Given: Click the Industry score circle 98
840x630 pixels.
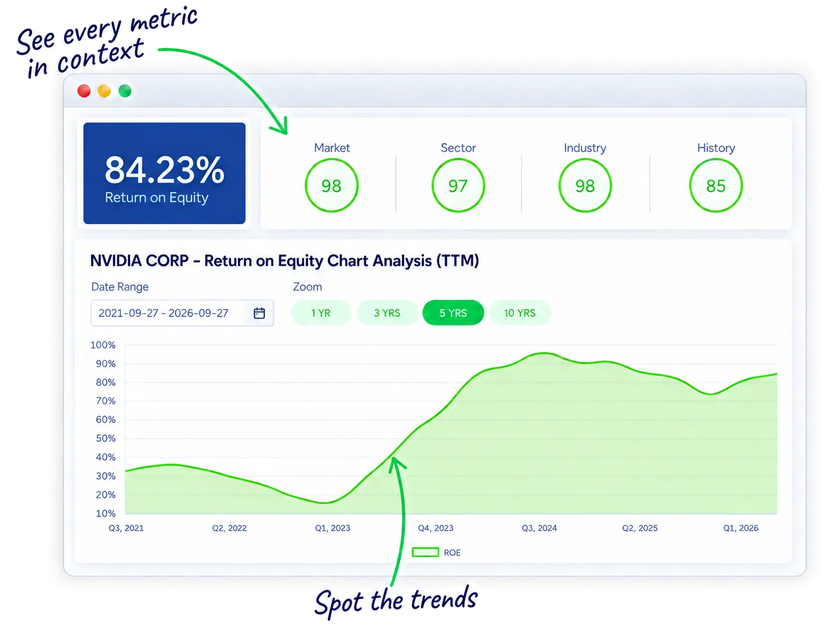Looking at the screenshot, I should pos(585,186).
